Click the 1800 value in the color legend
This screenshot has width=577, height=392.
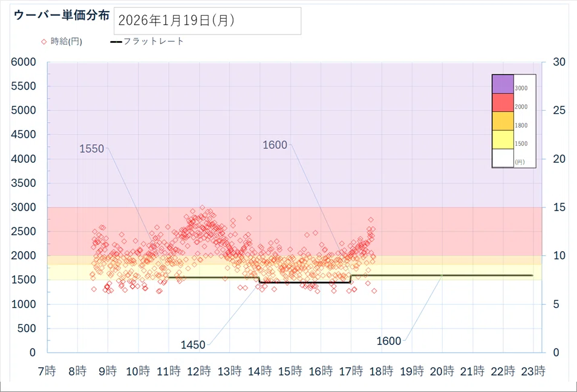click(x=521, y=125)
